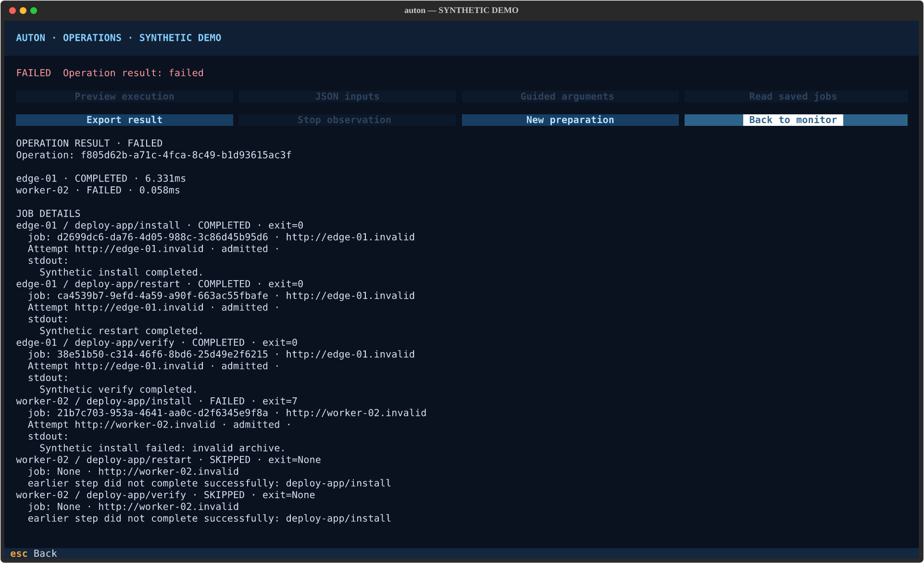
Task: Click the worker-02 / deploy-app/install FAILED row
Action: click(x=157, y=401)
